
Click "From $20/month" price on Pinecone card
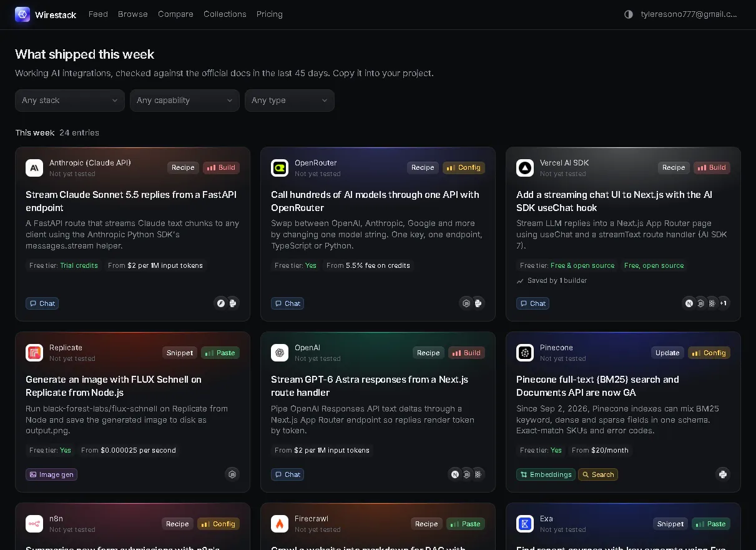(x=600, y=450)
